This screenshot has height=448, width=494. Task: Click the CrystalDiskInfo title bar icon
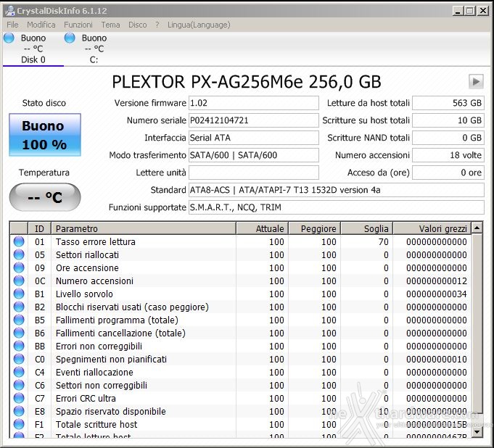click(x=10, y=11)
